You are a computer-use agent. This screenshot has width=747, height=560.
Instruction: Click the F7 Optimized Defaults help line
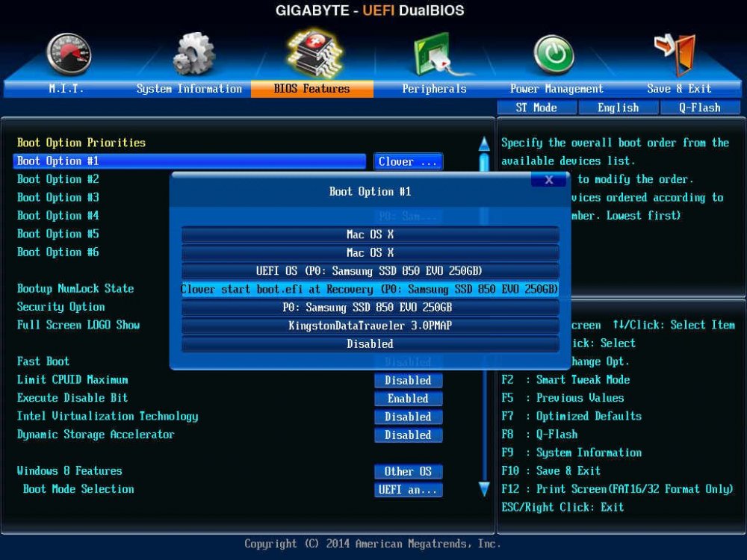[x=571, y=416]
